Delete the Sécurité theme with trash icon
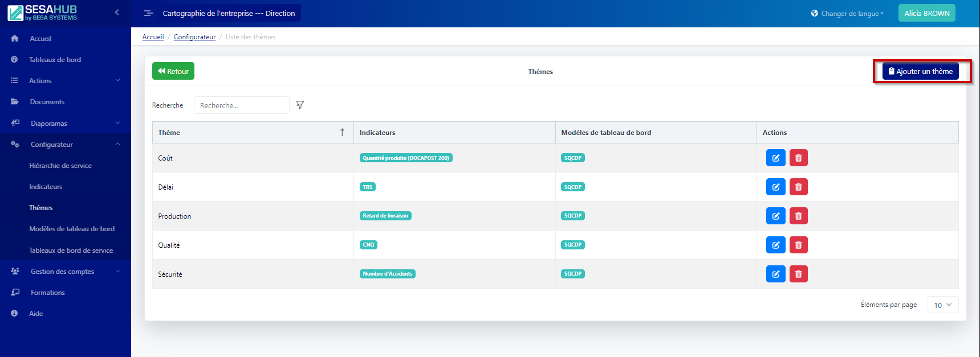Viewport: 980px width, 357px height. pyautogui.click(x=798, y=274)
